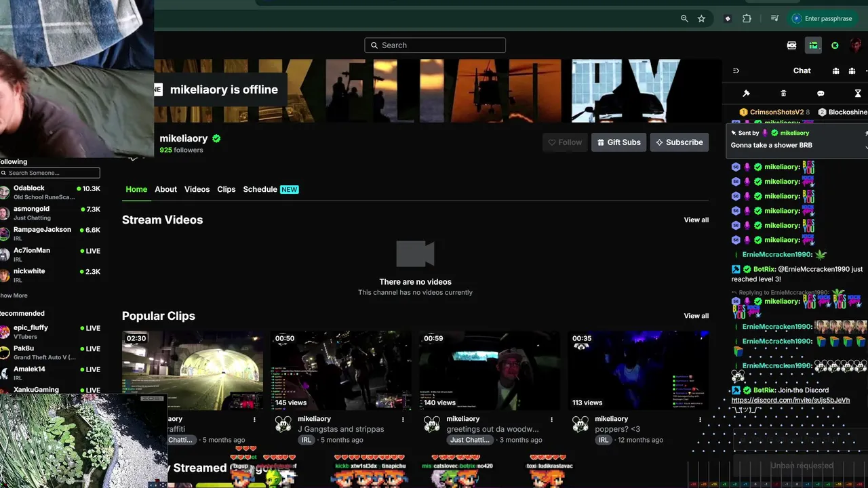
Task: Open options menu for greetings clip
Action: click(552, 420)
